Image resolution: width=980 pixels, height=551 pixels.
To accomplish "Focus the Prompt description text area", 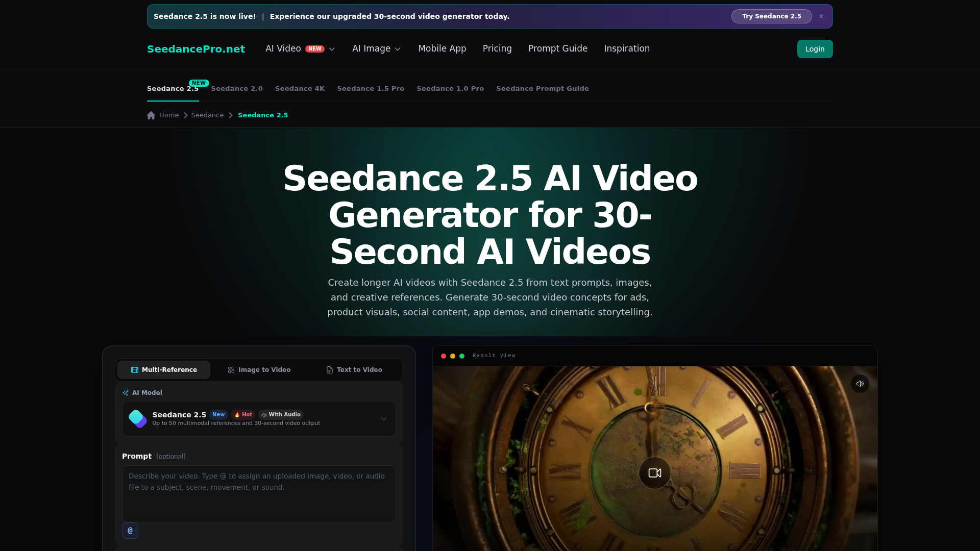I will (259, 494).
